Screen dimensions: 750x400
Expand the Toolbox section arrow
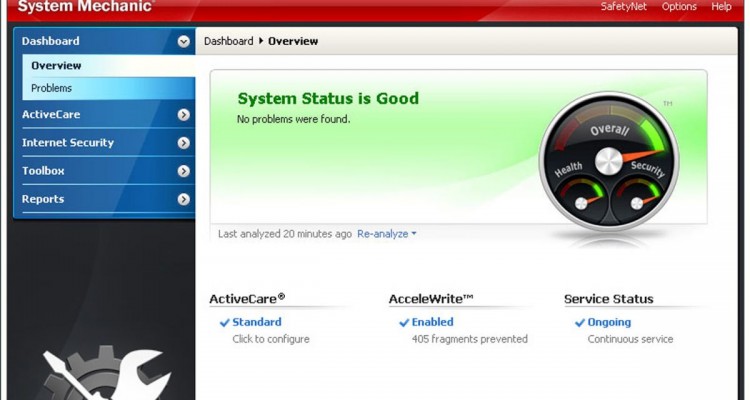(x=184, y=171)
